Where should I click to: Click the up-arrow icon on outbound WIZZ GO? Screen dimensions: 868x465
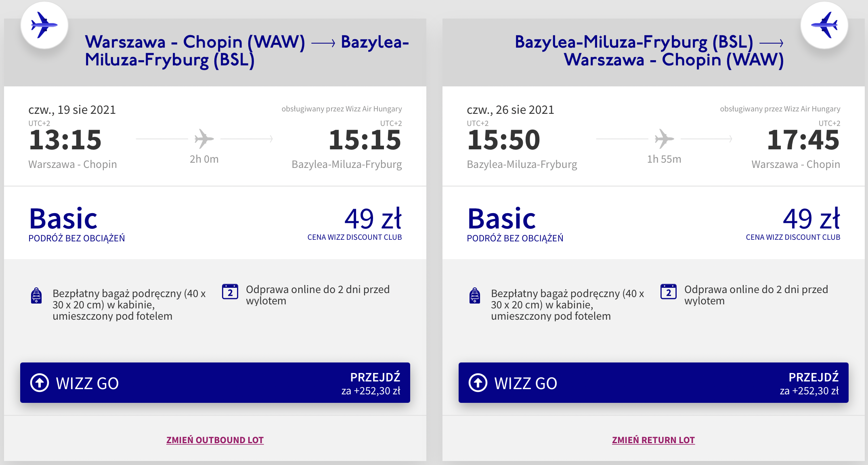click(x=40, y=383)
